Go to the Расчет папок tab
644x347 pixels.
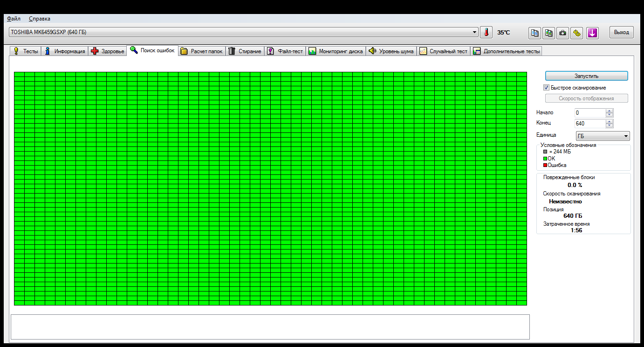[x=202, y=51]
